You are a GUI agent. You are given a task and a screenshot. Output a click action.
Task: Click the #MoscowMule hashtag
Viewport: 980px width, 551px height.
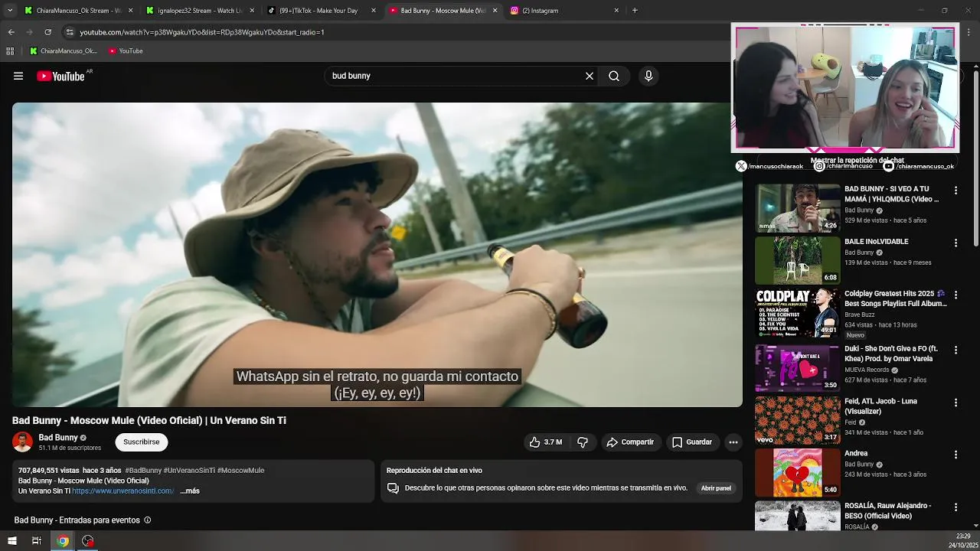[240, 471]
